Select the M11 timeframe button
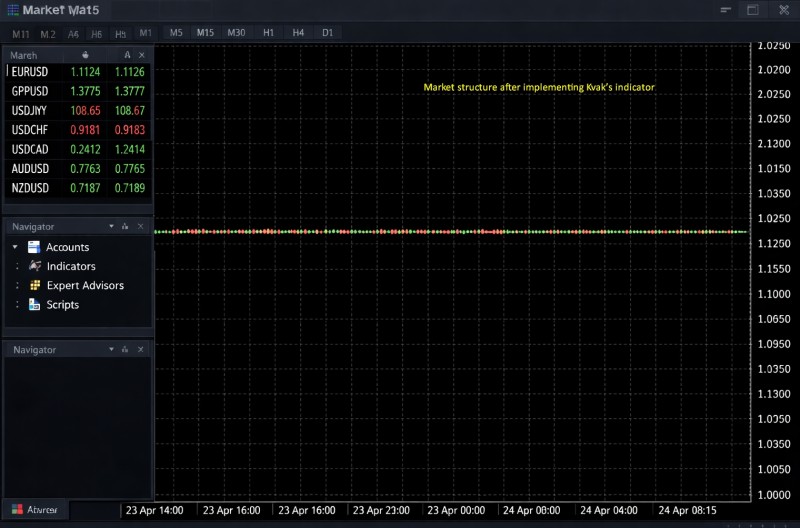 tap(21, 34)
